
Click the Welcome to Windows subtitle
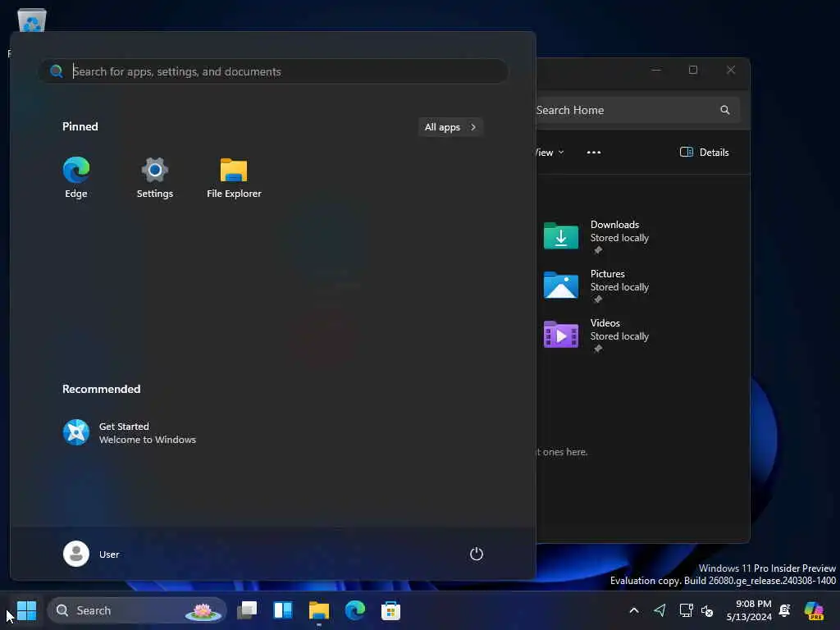coord(148,440)
